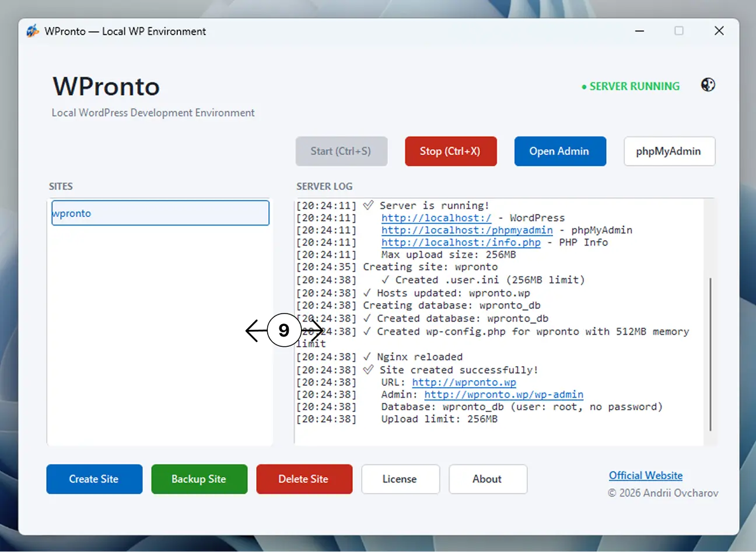
Task: Select the "Max upload size: 256MB" log entry
Action: pyautogui.click(x=406, y=255)
